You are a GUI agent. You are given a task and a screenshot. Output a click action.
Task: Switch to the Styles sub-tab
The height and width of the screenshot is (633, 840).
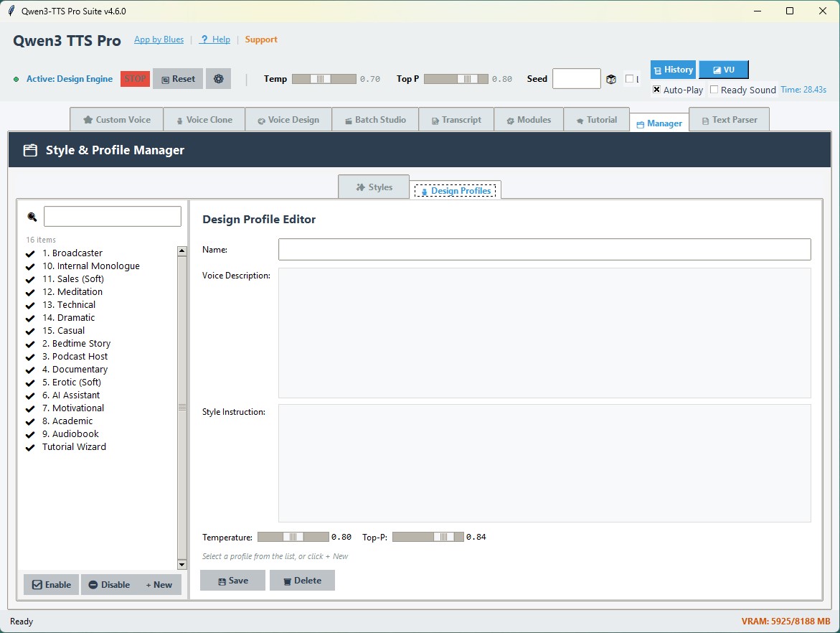tap(374, 187)
